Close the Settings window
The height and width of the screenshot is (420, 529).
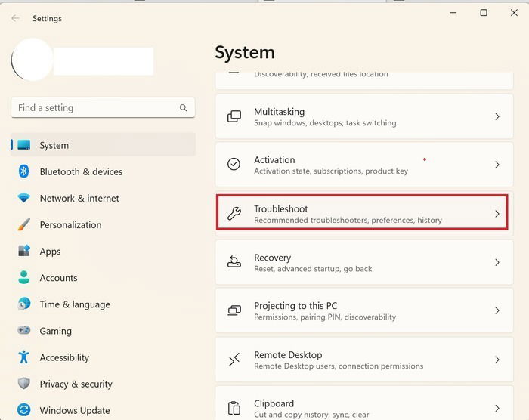(514, 13)
